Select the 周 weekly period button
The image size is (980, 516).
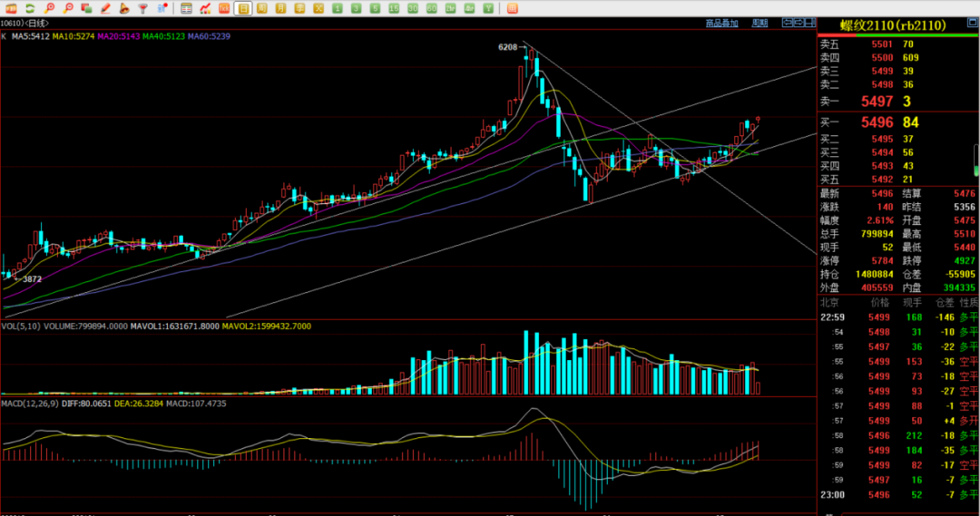(x=262, y=8)
